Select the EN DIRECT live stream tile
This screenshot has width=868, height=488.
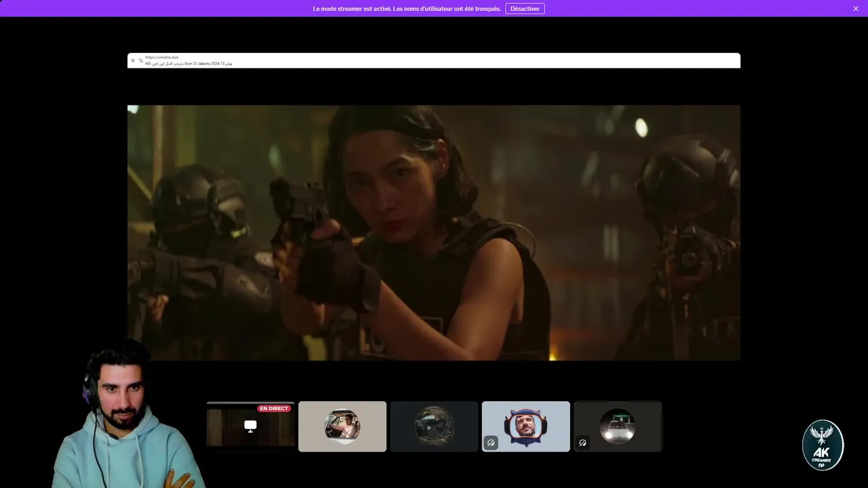pos(250,426)
